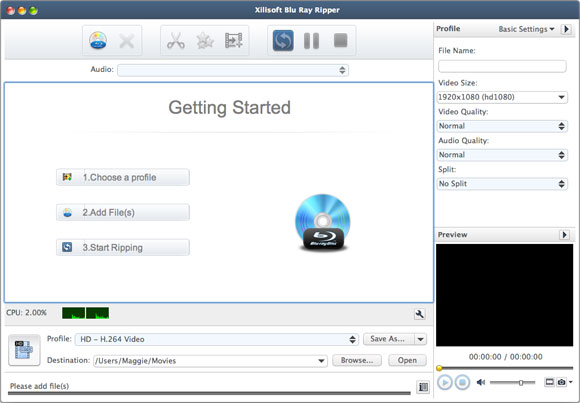Click the Browse... button
Image resolution: width=580 pixels, height=403 pixels.
coord(357,360)
